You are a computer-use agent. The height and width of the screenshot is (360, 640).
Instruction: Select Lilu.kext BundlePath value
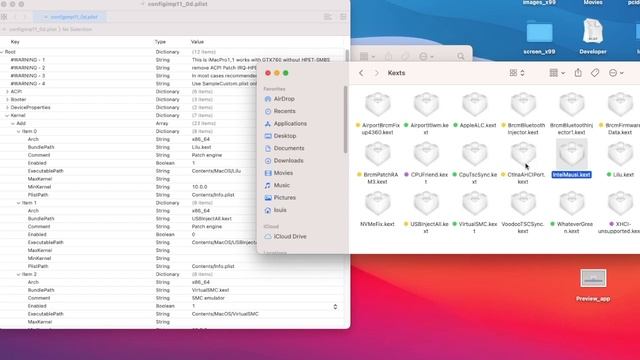point(201,147)
